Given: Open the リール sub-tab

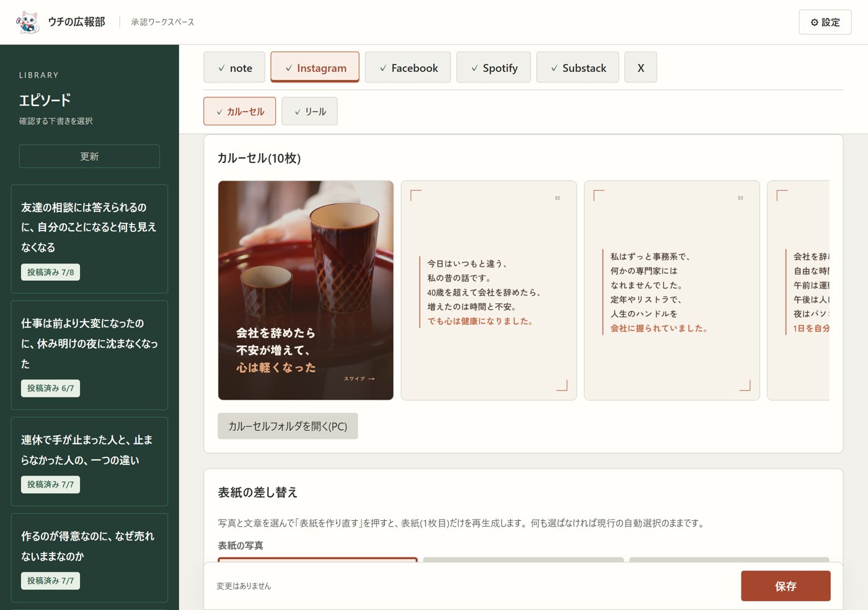Looking at the screenshot, I should [309, 112].
